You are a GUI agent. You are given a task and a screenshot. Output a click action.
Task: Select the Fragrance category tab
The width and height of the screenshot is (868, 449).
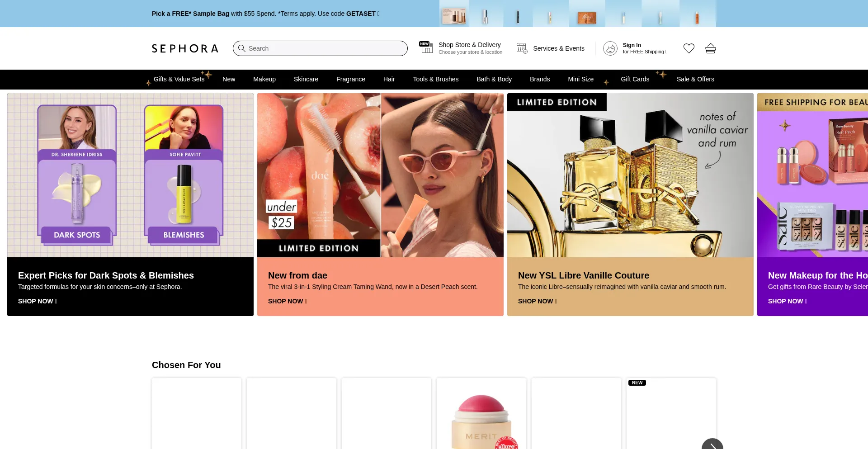click(350, 79)
